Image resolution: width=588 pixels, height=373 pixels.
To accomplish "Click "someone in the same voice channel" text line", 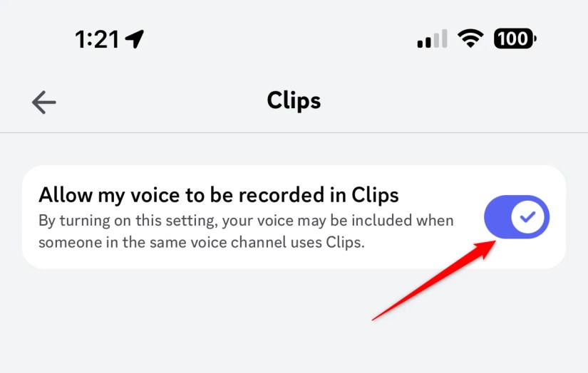I will pyautogui.click(x=202, y=242).
